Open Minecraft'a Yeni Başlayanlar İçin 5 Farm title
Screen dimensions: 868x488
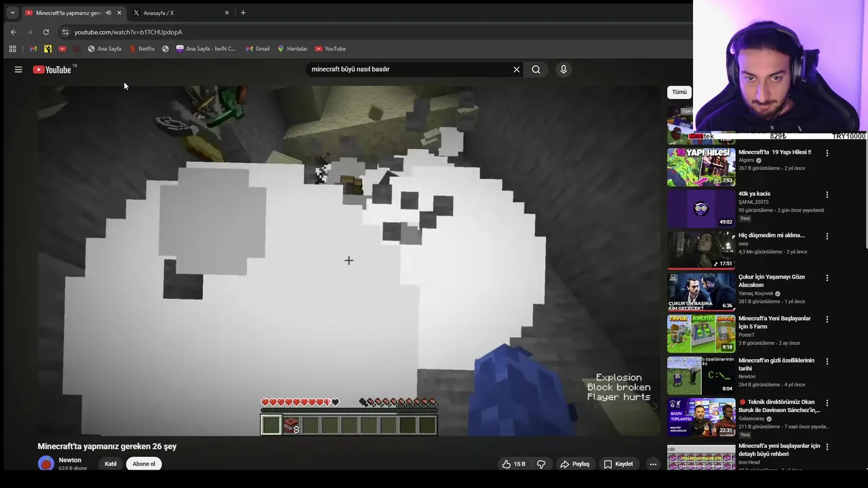tap(774, 323)
